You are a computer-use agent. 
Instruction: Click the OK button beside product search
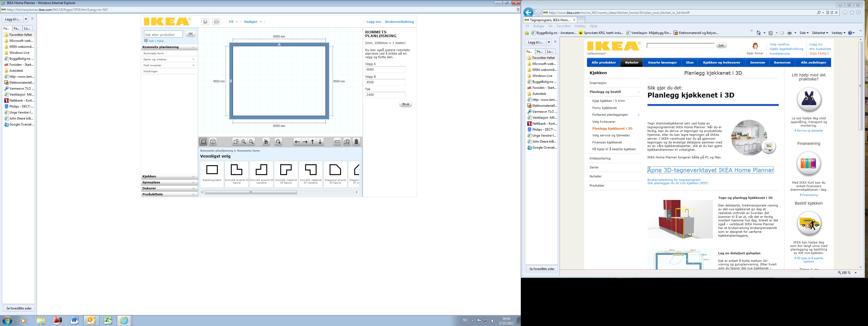[x=190, y=34]
